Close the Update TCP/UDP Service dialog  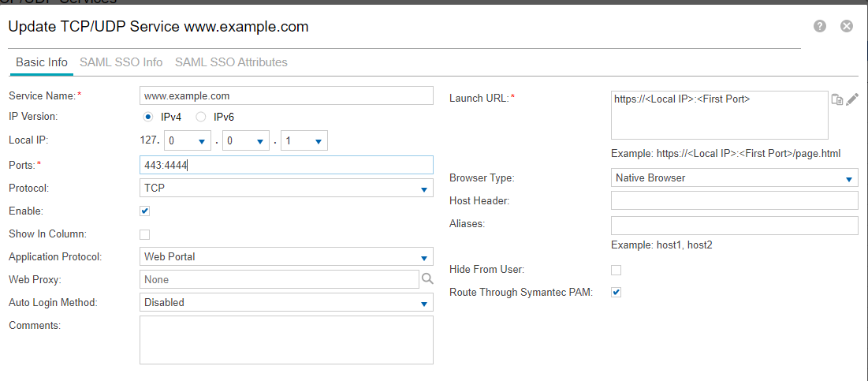(x=847, y=26)
